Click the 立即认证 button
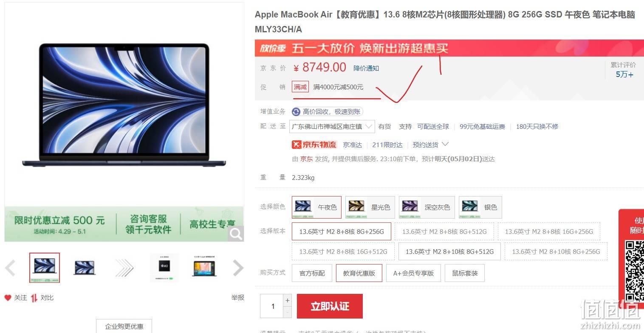The image size is (644, 333). (330, 306)
